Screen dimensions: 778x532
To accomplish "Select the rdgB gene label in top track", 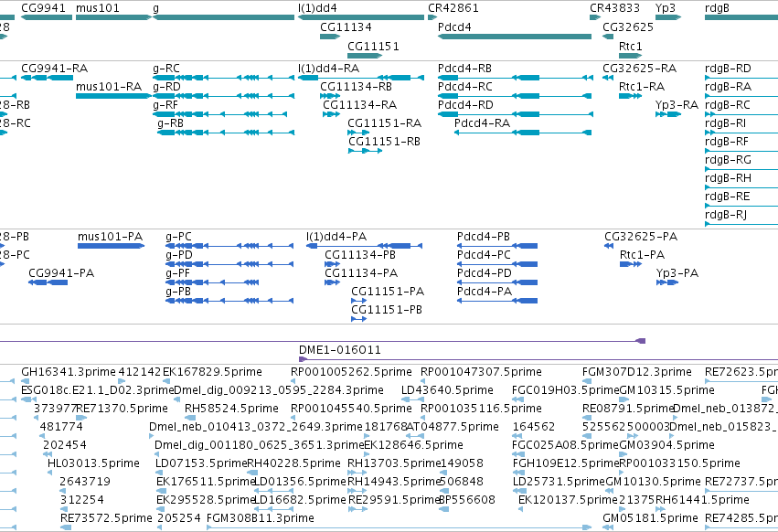I will (717, 8).
